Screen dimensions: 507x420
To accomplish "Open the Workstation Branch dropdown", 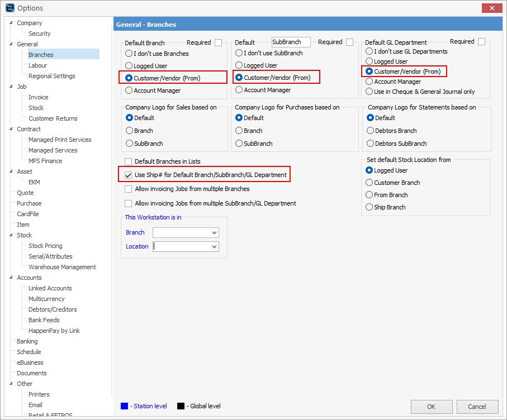I will click(214, 232).
